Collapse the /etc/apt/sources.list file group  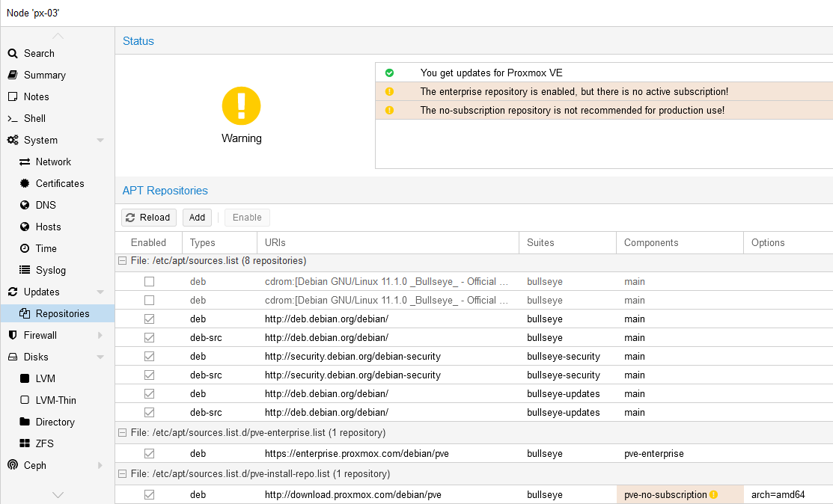(x=122, y=261)
